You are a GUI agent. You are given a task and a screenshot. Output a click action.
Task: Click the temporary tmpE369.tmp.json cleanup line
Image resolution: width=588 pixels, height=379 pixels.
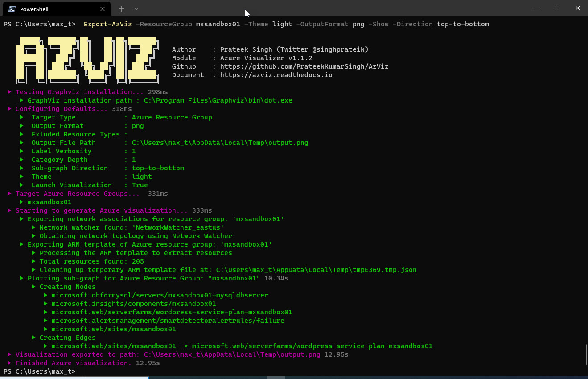tap(224, 270)
